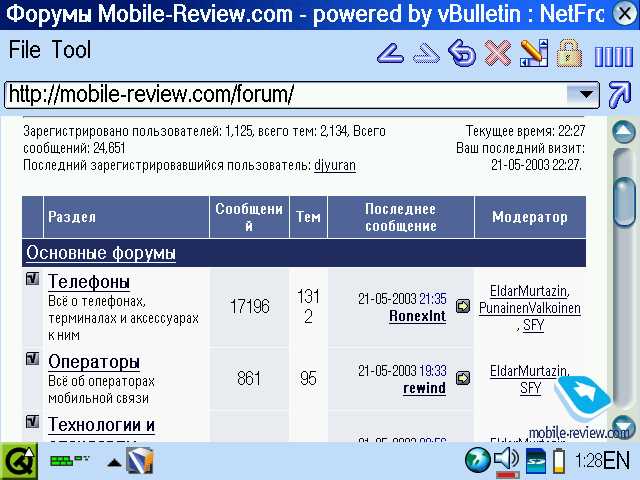Click the Последнее сообщение column header
This screenshot has height=480, width=640.
click(x=401, y=217)
